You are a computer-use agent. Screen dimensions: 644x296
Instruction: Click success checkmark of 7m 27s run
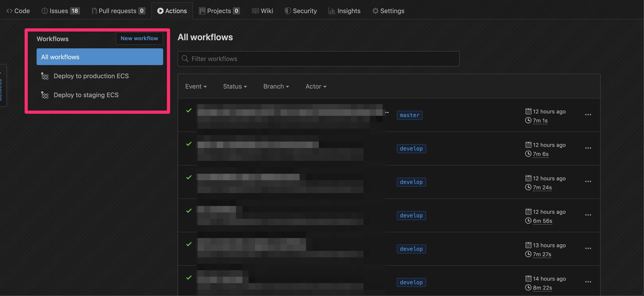coord(189,244)
